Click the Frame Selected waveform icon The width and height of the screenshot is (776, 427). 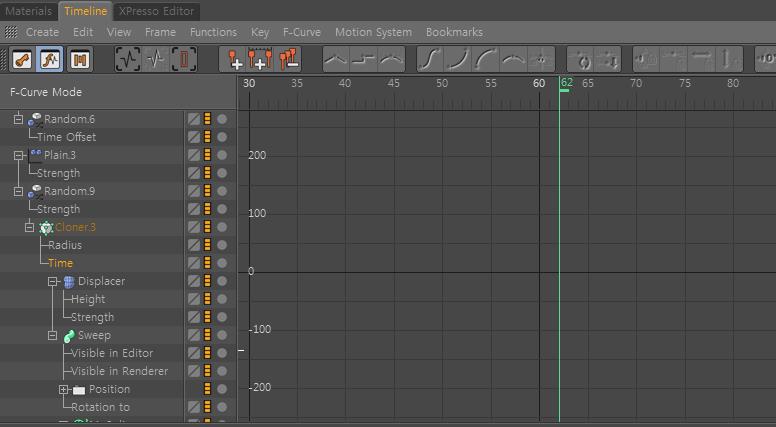(156, 60)
